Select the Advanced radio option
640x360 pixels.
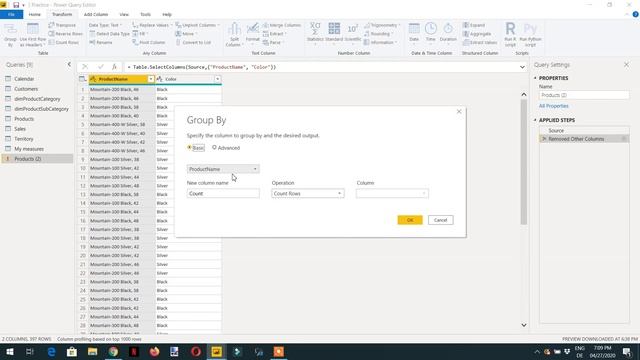[226, 148]
